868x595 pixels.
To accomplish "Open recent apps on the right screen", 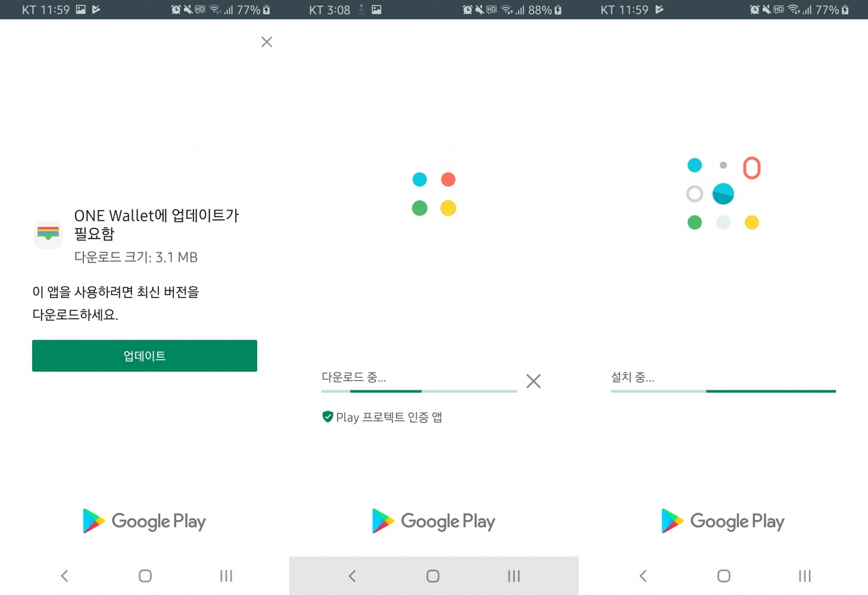I will tap(805, 576).
